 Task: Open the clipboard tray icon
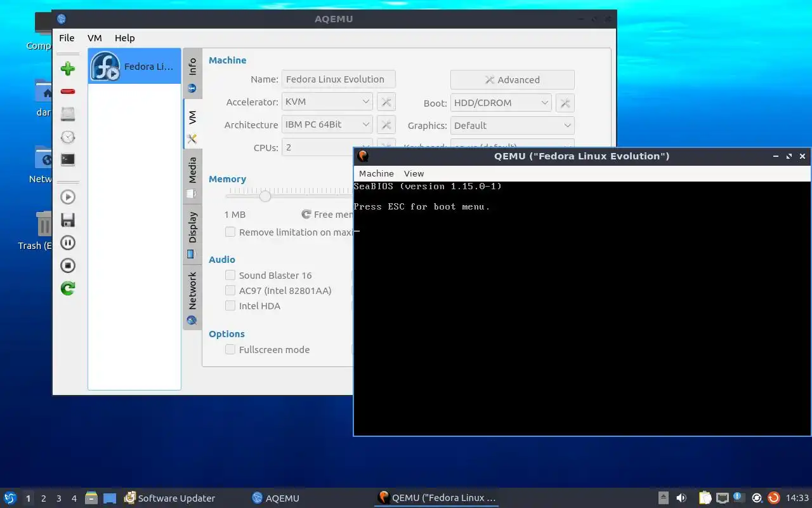coord(705,498)
